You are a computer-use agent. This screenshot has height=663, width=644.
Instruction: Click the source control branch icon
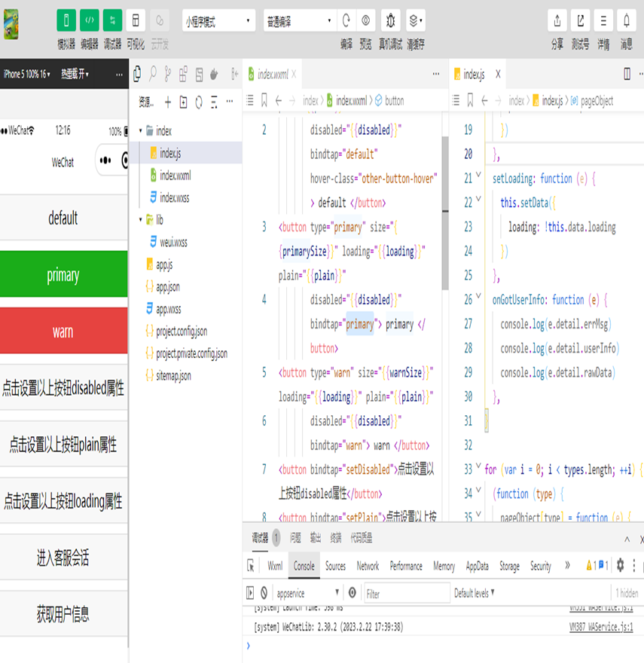(168, 74)
